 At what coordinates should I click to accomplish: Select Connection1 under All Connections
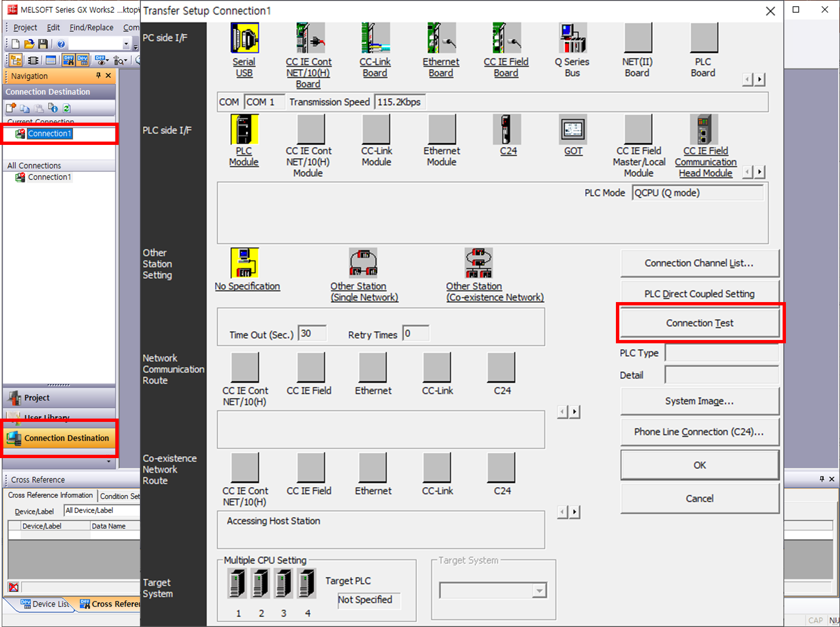[x=50, y=177]
